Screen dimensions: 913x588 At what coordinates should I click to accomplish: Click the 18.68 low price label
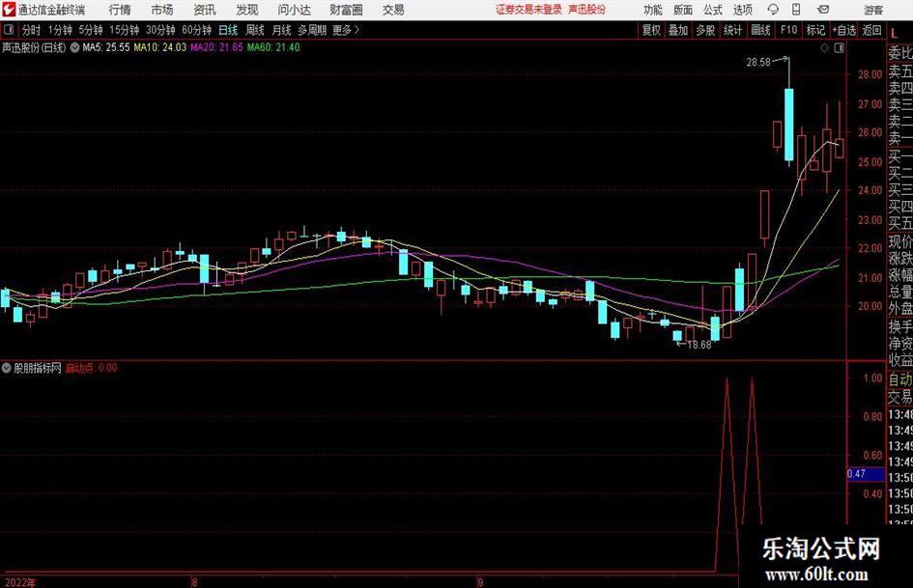tap(699, 345)
